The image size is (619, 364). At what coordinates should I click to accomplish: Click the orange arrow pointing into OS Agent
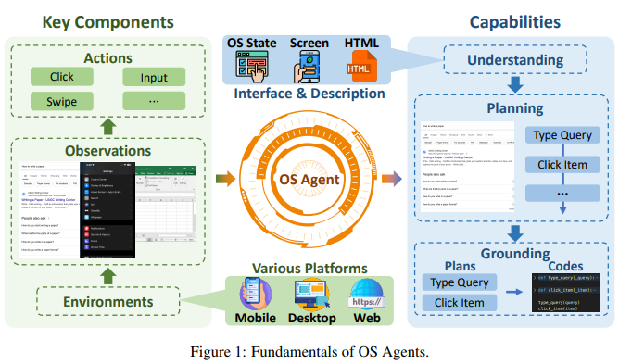pyautogui.click(x=225, y=179)
